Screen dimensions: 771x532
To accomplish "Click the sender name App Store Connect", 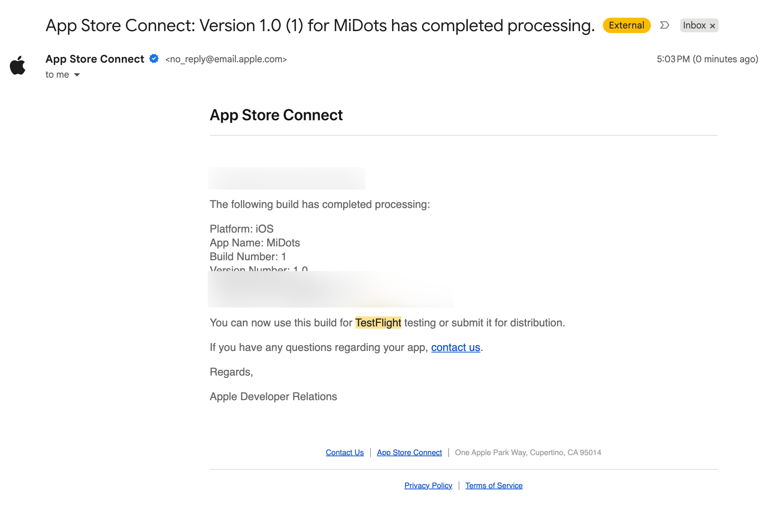I will 95,59.
